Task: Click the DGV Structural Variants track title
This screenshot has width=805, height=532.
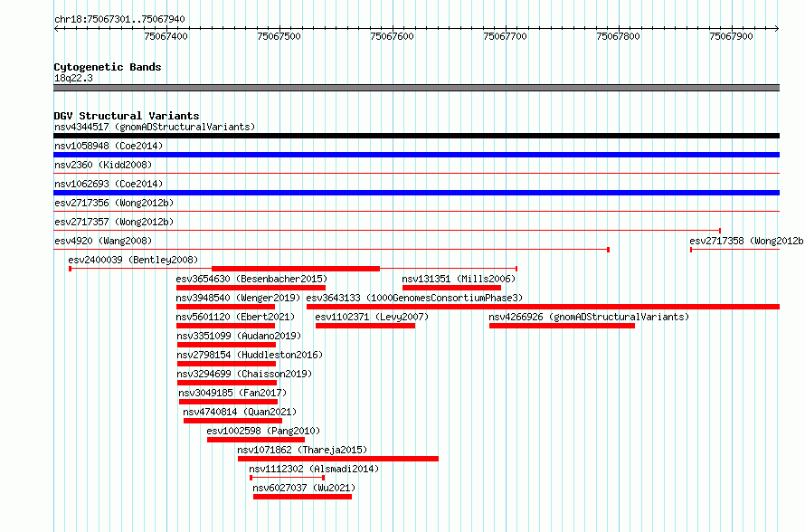Action: tap(127, 116)
